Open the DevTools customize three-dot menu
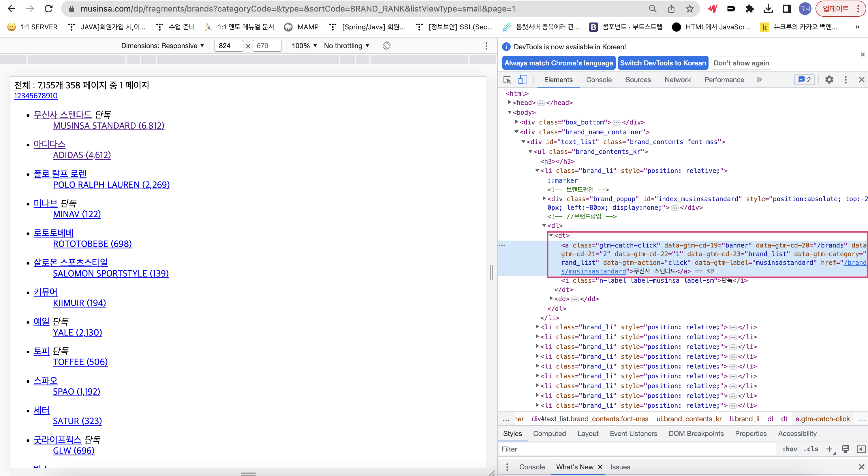 point(846,80)
